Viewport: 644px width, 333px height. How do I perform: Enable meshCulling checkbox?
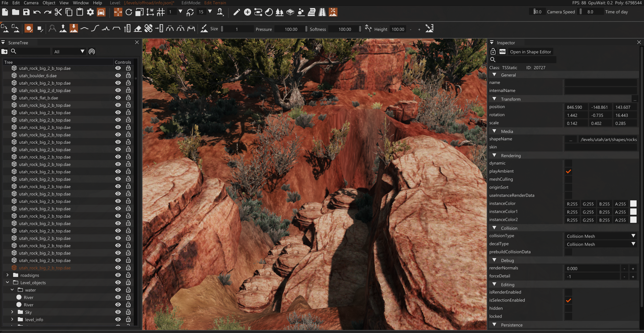(568, 179)
